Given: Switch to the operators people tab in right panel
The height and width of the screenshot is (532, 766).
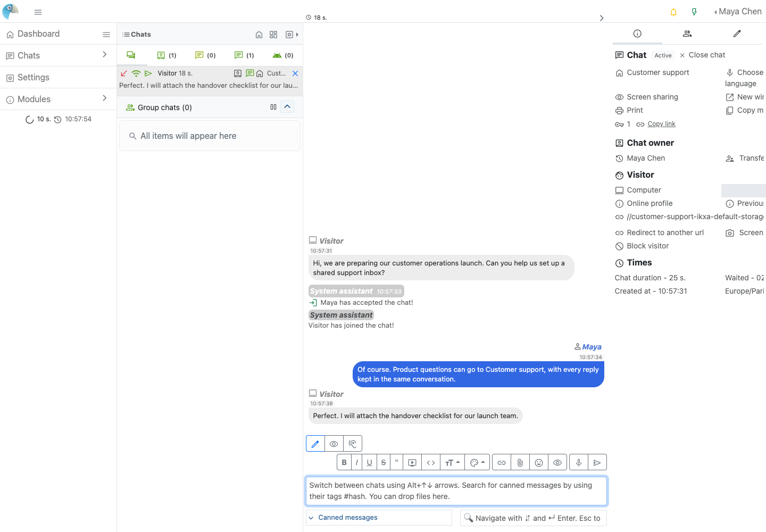Looking at the screenshot, I should click(687, 34).
